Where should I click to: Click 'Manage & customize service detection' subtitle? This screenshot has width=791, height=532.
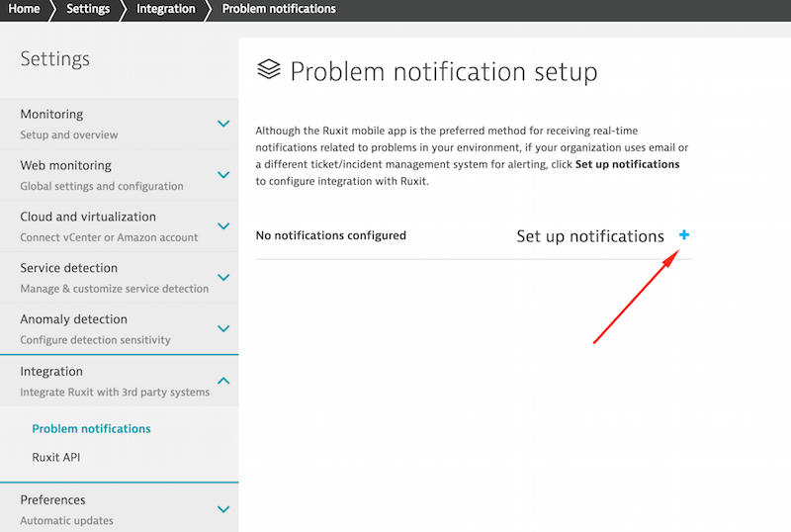click(x=114, y=289)
